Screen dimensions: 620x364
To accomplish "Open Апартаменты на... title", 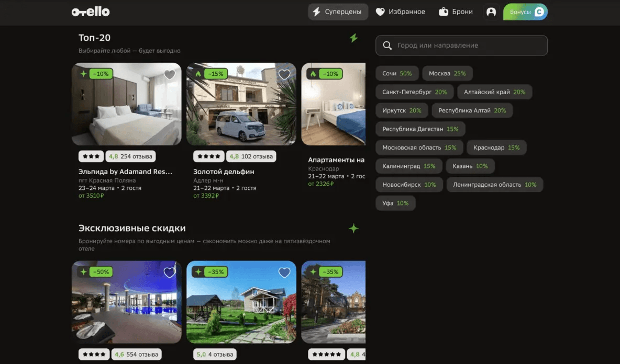I will click(x=337, y=160).
